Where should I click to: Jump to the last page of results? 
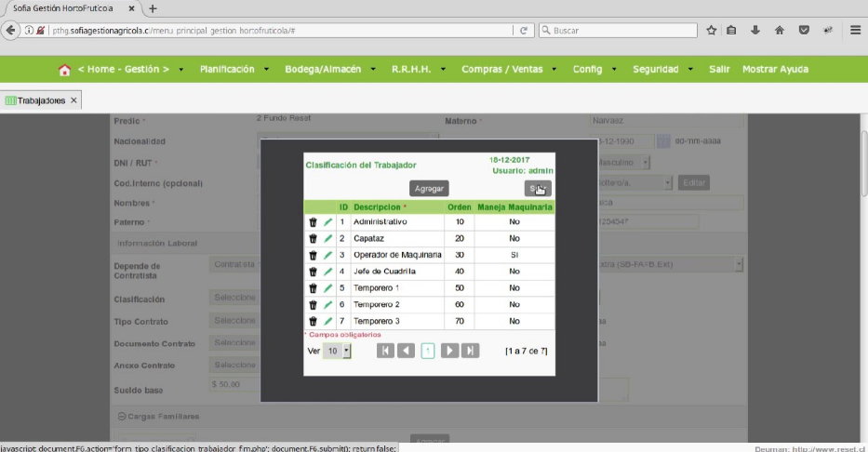tap(470, 351)
